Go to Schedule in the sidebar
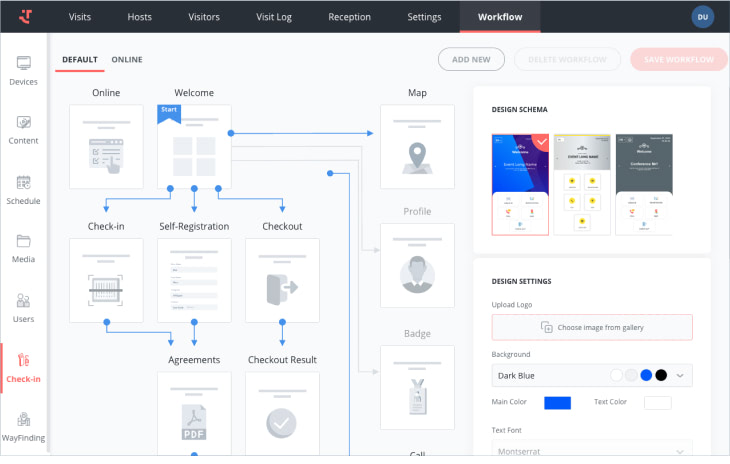 [x=23, y=189]
